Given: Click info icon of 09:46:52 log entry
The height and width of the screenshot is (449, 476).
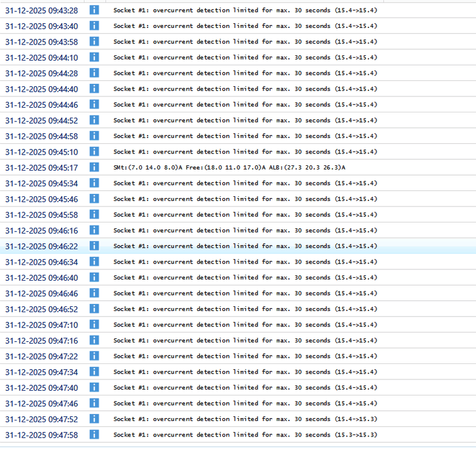Looking at the screenshot, I should [x=94, y=309].
